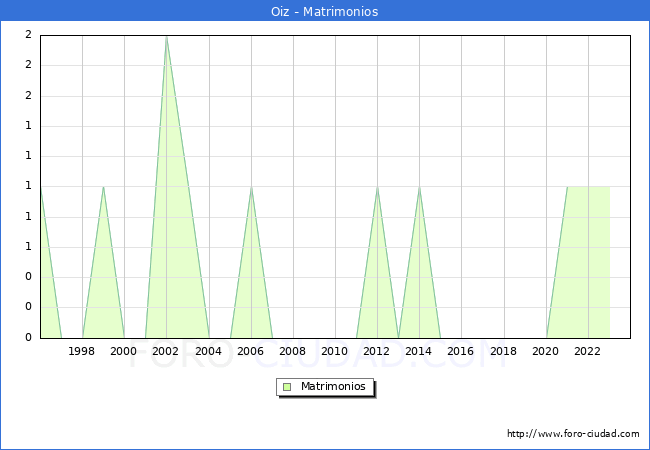Select the 1998 x-axis label
This screenshot has height=450, width=650.
click(82, 351)
